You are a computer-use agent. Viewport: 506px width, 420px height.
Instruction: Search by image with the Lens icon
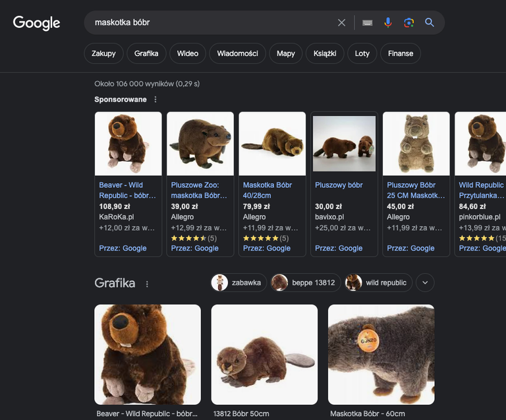(x=409, y=22)
